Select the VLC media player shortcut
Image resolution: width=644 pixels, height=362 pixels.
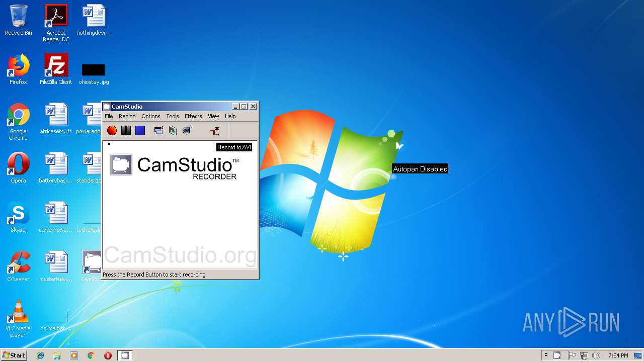[x=18, y=319]
